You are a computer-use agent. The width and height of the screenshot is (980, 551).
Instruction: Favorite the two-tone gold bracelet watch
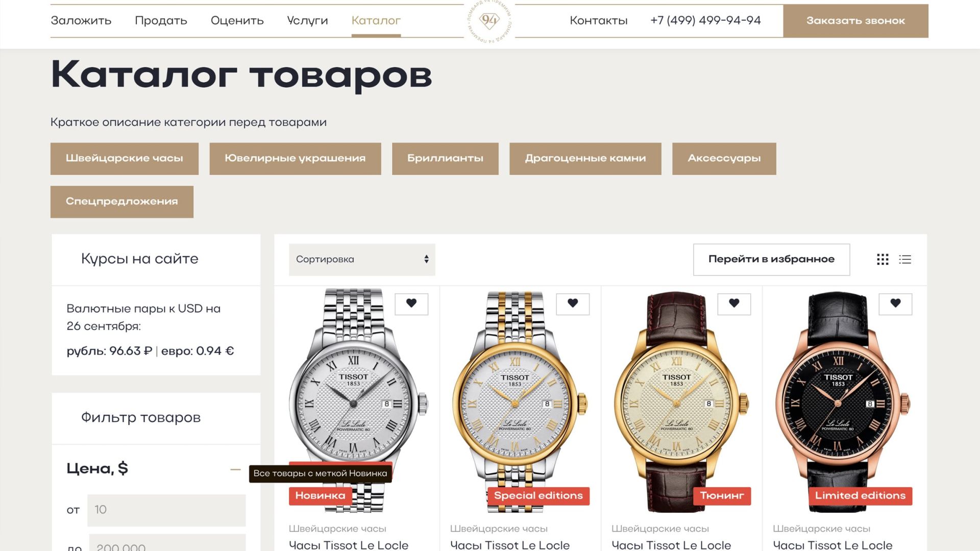click(x=573, y=304)
